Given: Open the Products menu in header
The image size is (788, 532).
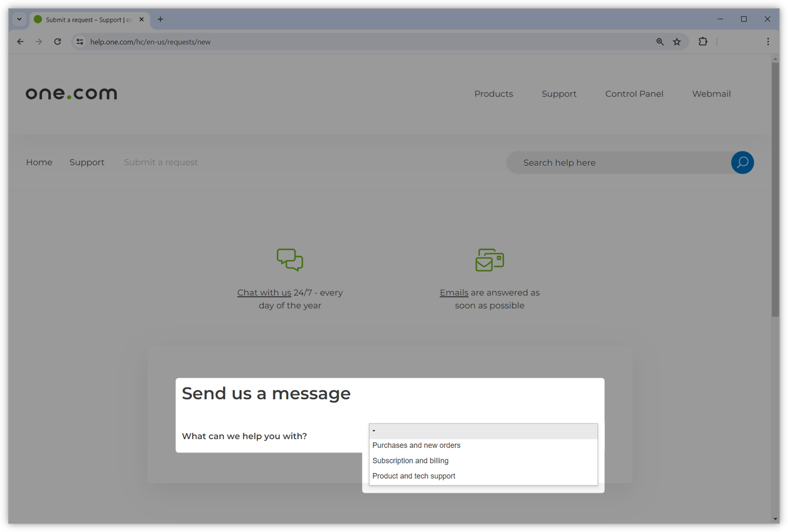Looking at the screenshot, I should (493, 94).
